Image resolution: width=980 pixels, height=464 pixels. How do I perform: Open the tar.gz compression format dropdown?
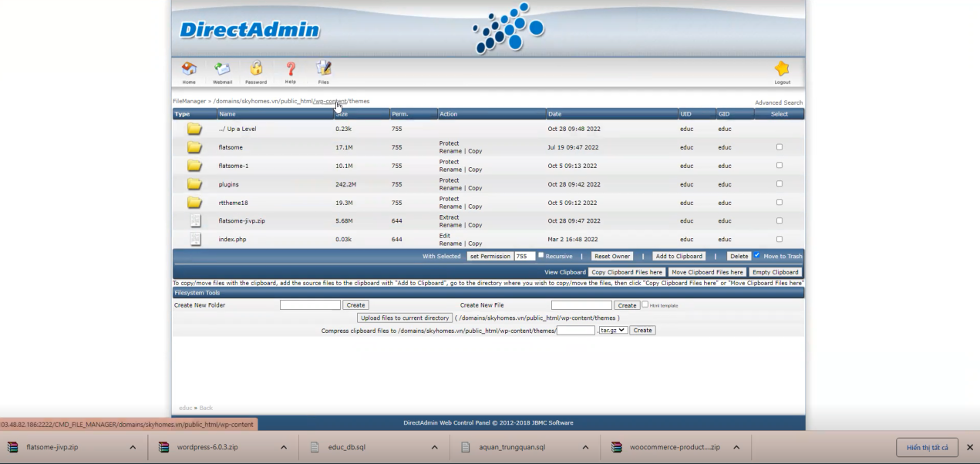613,330
